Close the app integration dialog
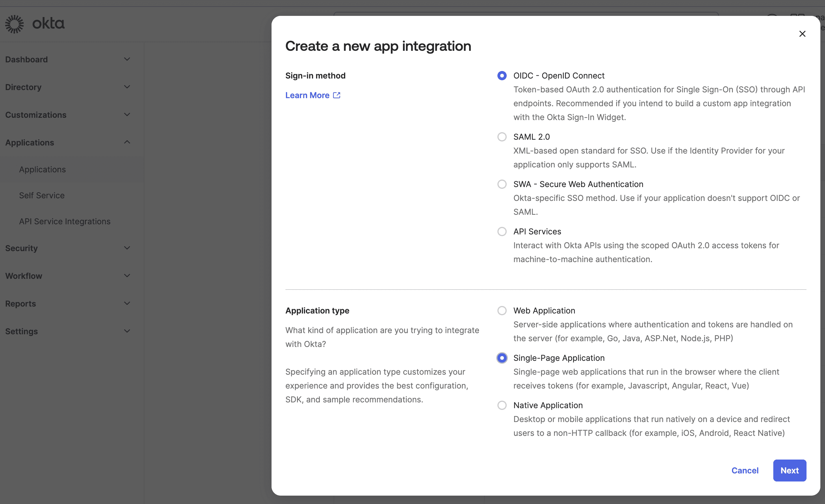The width and height of the screenshot is (825, 504). 802,33
